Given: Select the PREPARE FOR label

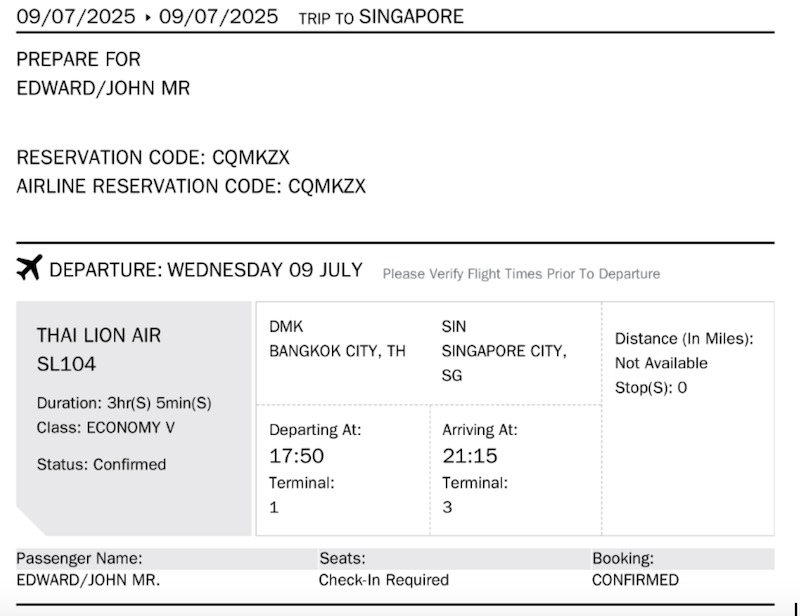Looking at the screenshot, I should click(x=79, y=60).
